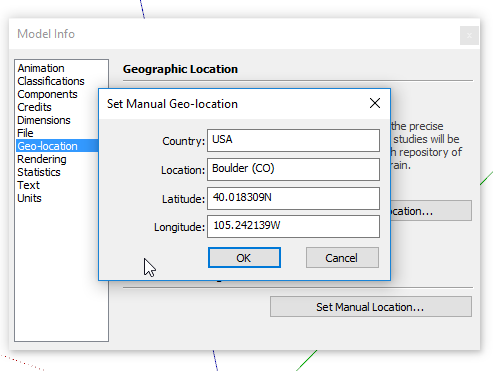Open the Units settings page

(x=29, y=198)
